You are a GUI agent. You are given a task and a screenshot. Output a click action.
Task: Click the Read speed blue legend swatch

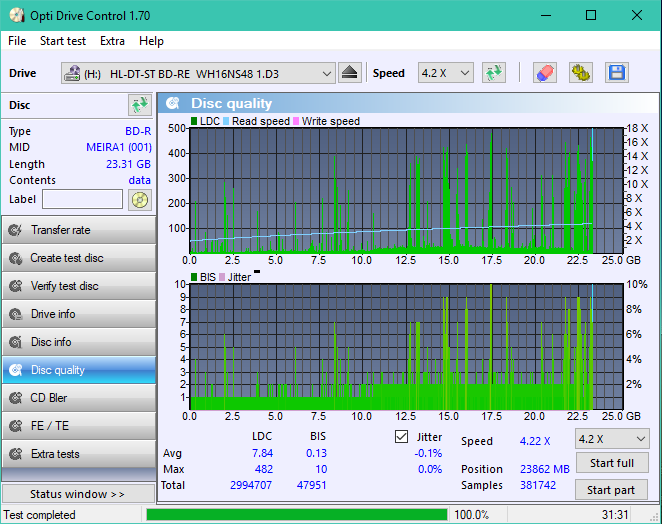point(226,121)
